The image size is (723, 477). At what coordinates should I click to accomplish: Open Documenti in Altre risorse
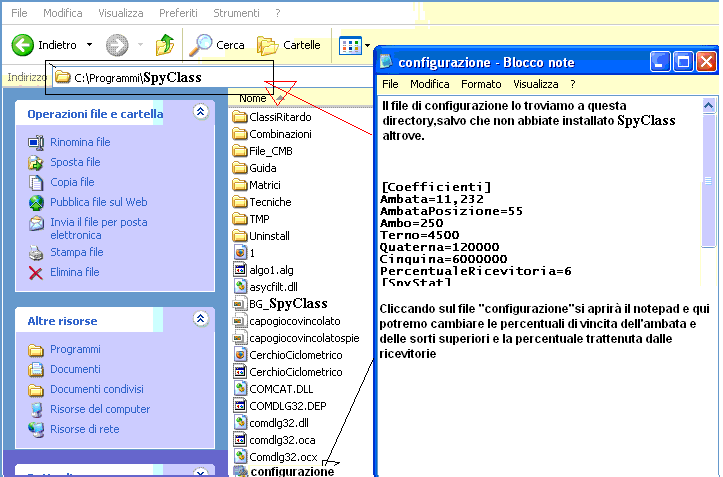coord(75,369)
